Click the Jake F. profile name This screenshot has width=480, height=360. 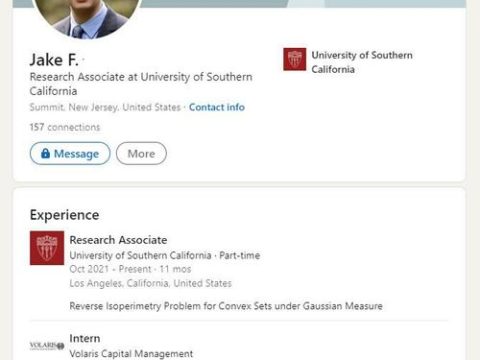tap(54, 60)
